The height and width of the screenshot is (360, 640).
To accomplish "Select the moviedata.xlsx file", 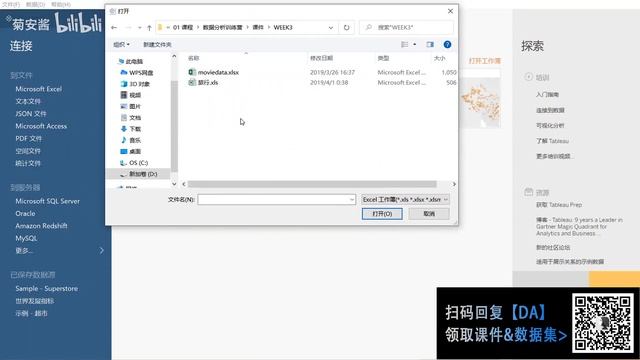I will click(x=214, y=72).
